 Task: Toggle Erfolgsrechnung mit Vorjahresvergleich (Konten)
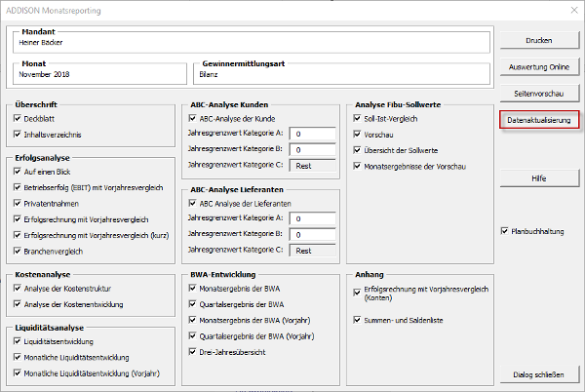pos(357,293)
